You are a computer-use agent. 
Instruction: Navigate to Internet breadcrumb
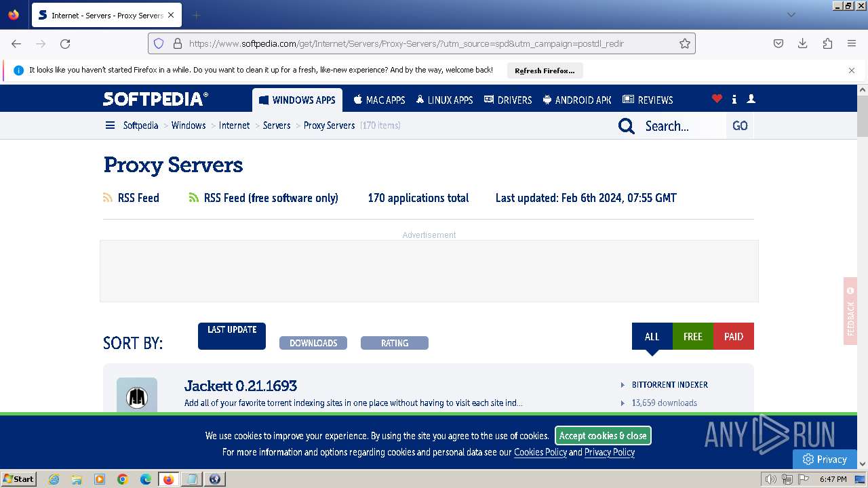click(234, 125)
